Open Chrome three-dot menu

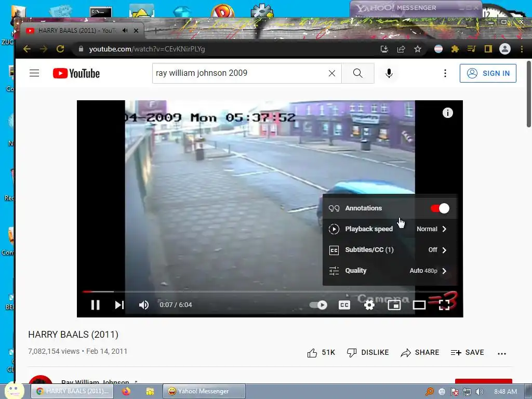(522, 49)
